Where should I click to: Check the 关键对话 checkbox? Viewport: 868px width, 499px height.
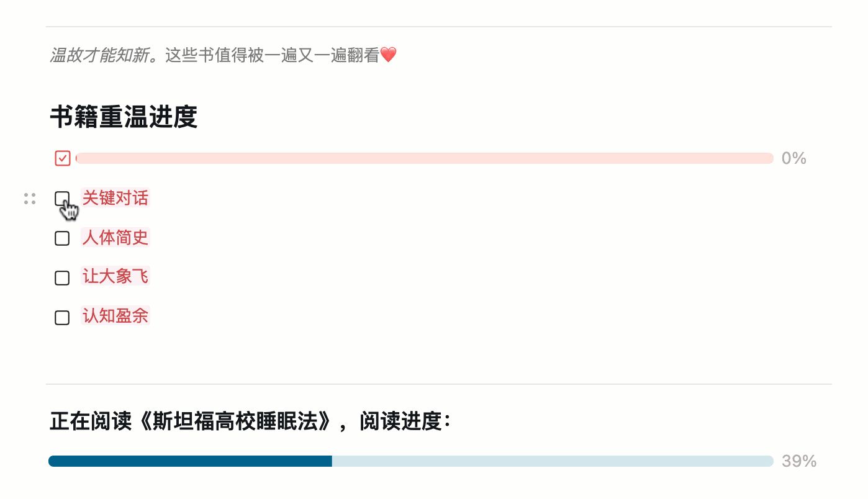pos(62,199)
